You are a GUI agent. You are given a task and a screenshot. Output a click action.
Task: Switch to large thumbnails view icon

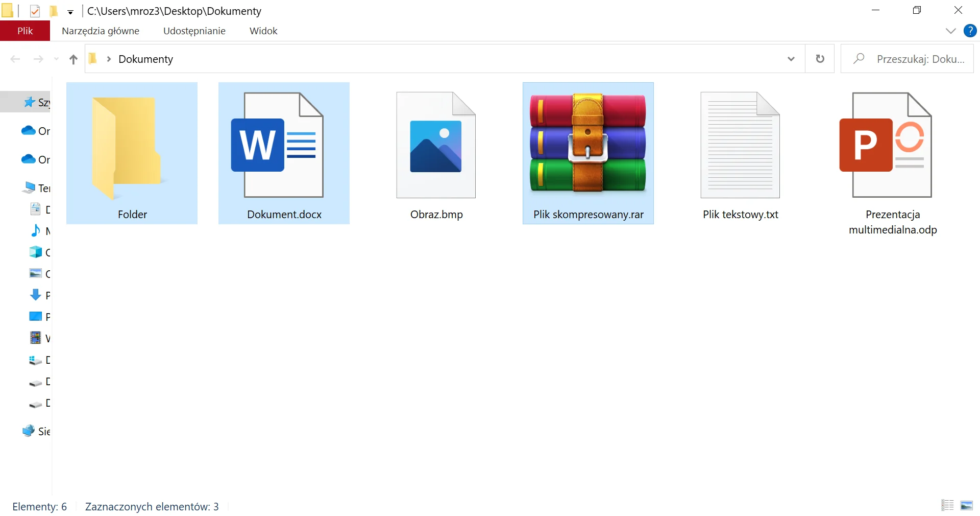967,505
